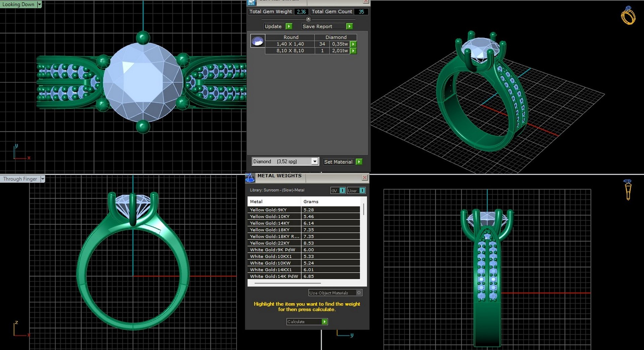644x350 pixels.
Task: Click the green arrow beside Set Material
Action: click(x=359, y=162)
